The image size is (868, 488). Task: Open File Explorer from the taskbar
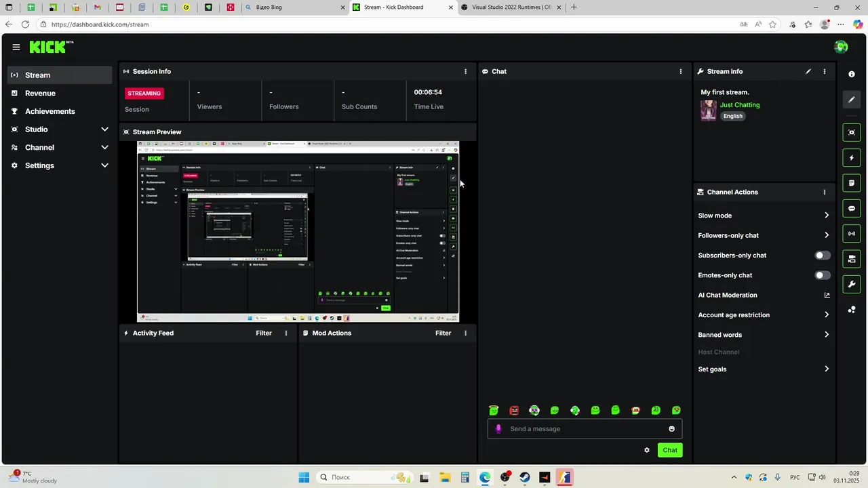click(x=445, y=477)
